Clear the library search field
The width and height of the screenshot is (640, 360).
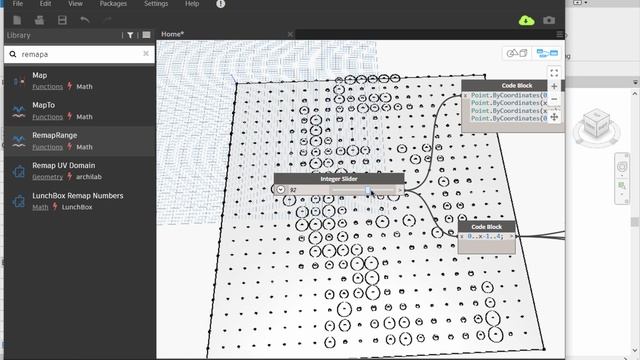point(146,53)
